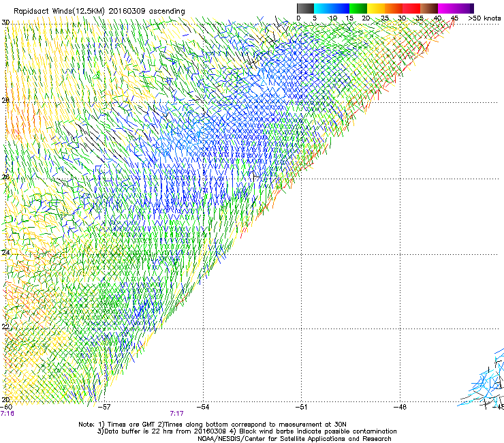Click the '25' label under the color scale

pyautogui.click(x=385, y=18)
